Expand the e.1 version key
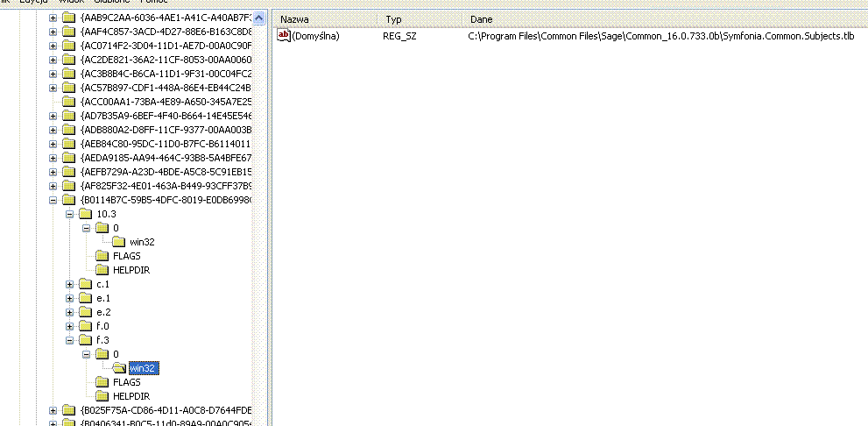This screenshot has width=868, height=426. click(x=70, y=298)
